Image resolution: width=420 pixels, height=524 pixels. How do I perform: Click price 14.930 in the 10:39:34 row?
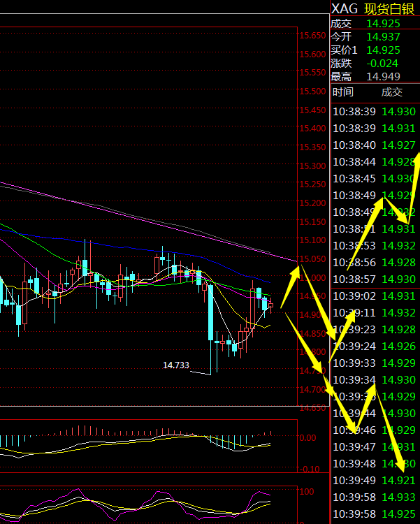(398, 379)
